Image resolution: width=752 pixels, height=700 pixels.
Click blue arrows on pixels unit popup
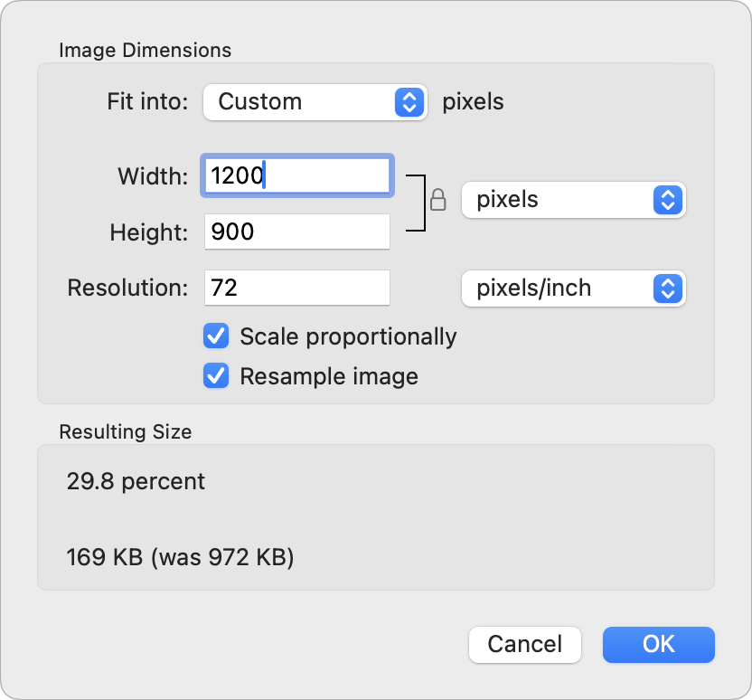pyautogui.click(x=667, y=200)
